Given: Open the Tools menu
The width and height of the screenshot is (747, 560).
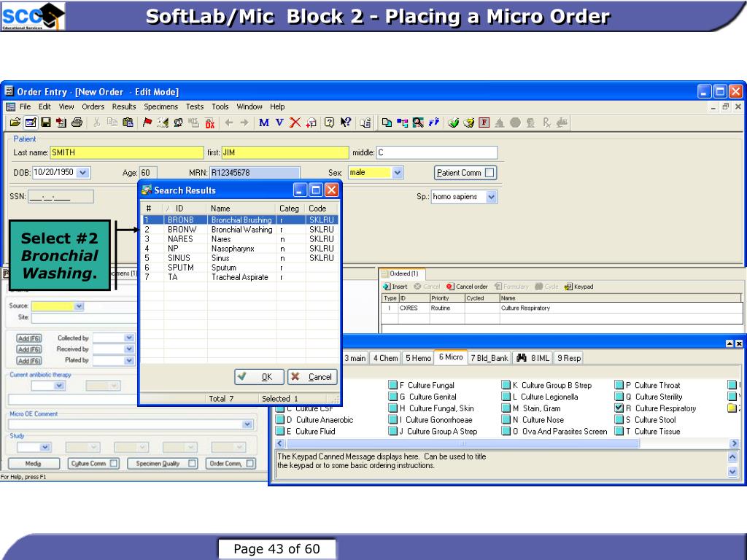Looking at the screenshot, I should tap(220, 106).
